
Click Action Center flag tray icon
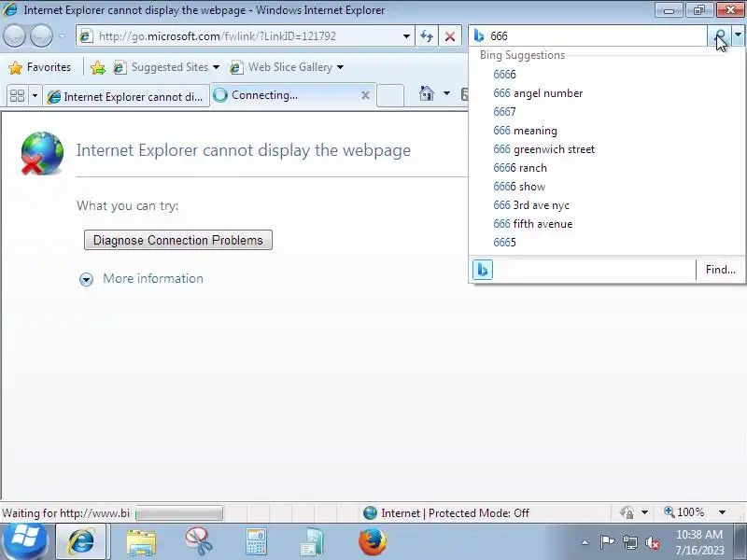607,542
